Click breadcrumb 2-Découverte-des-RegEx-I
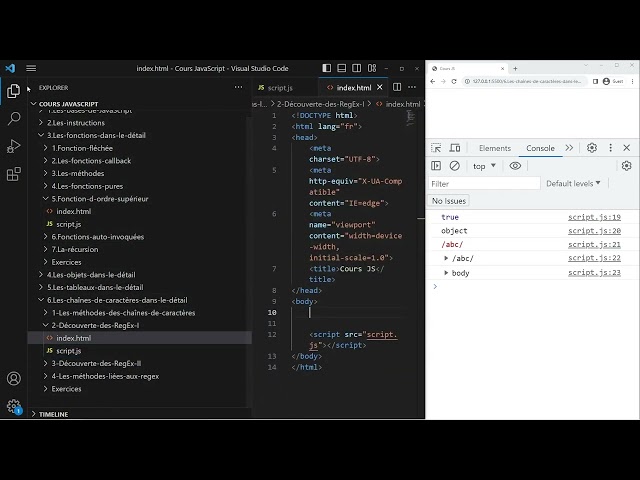Image resolution: width=640 pixels, height=480 pixels. pyautogui.click(x=321, y=104)
